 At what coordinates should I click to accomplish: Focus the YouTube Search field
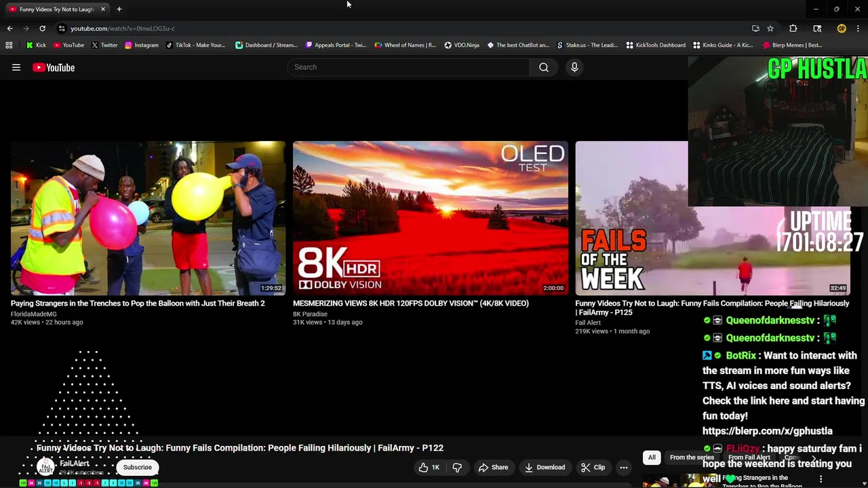pyautogui.click(x=408, y=67)
